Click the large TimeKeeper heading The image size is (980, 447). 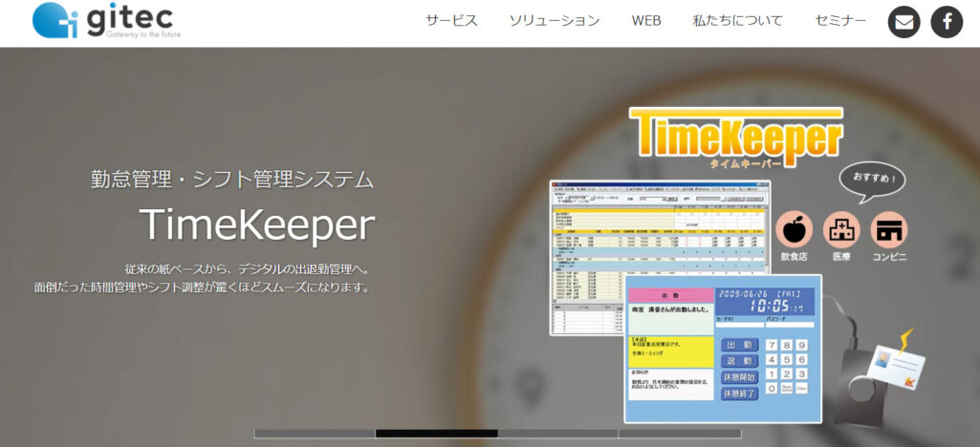pos(257,224)
